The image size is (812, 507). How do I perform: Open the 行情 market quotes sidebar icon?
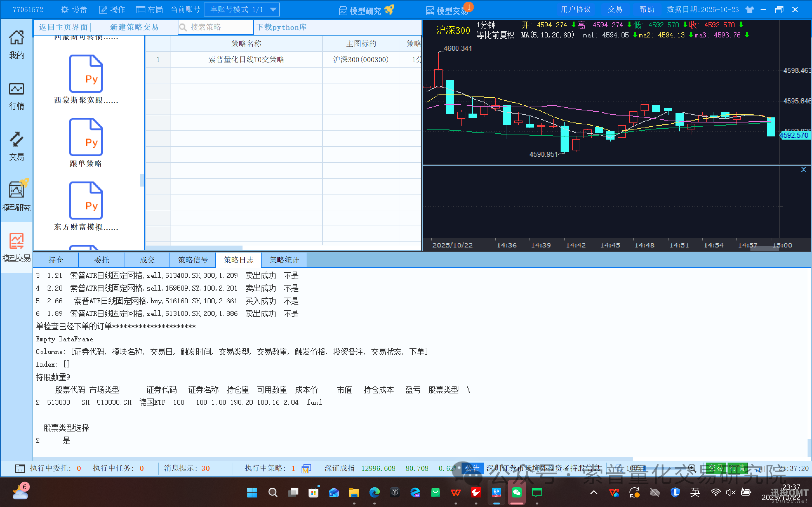(17, 95)
